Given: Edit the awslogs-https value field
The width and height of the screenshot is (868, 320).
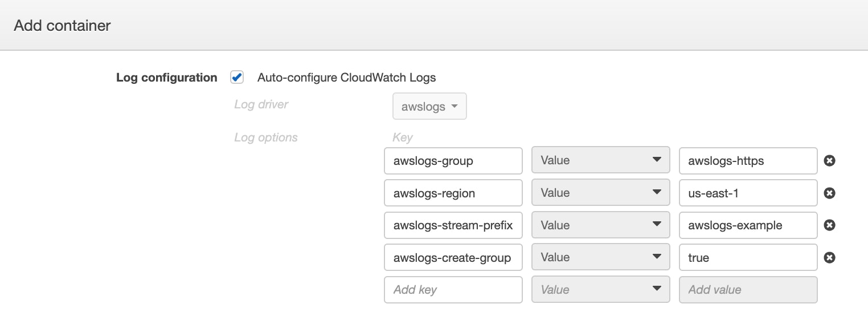Looking at the screenshot, I should coord(748,161).
